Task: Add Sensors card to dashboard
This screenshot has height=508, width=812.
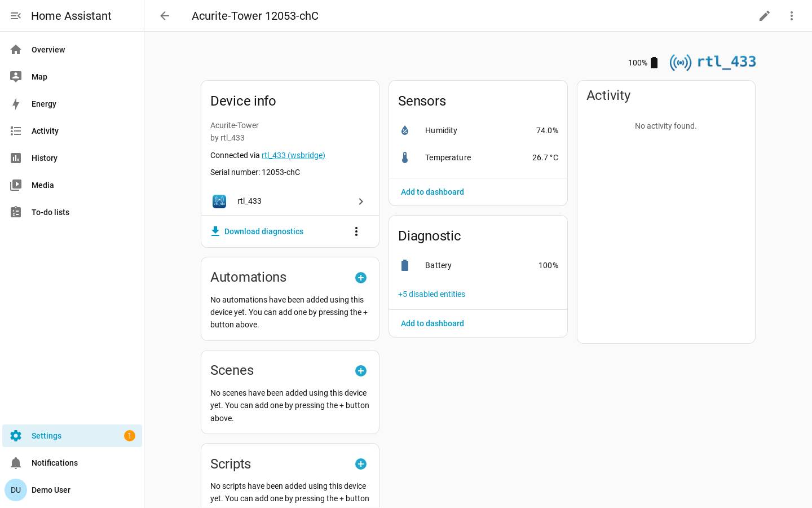Action: tap(433, 192)
